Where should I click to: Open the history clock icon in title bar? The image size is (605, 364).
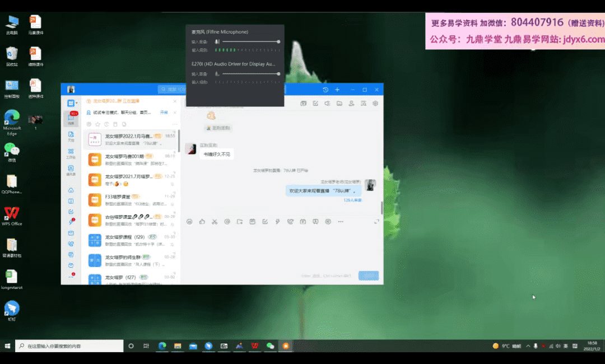325,90
